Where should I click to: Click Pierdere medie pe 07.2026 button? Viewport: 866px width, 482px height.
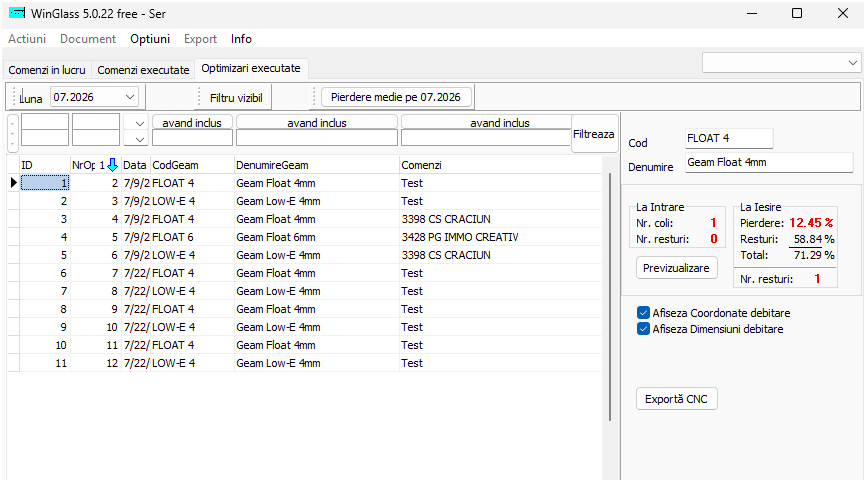point(395,97)
